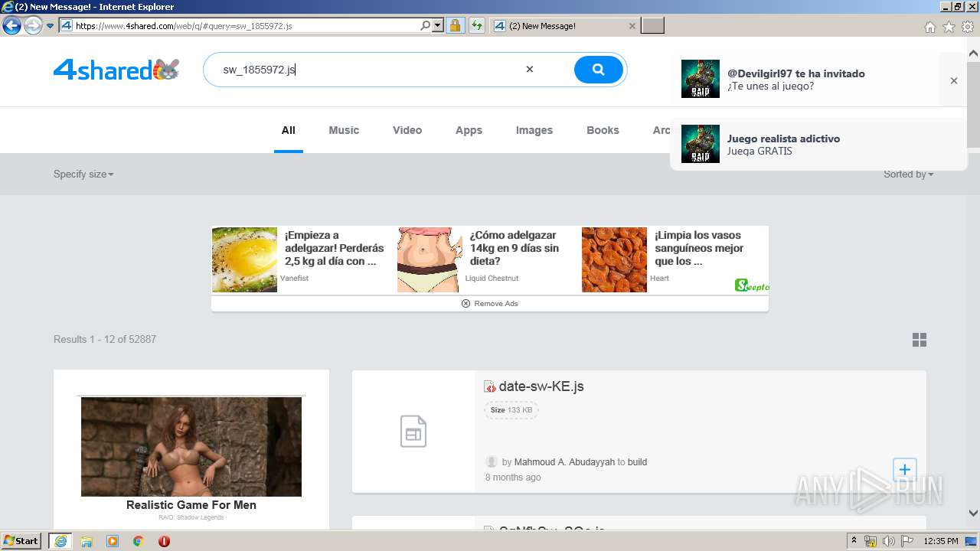Image resolution: width=980 pixels, height=551 pixels.
Task: Open the Windows Start button
Action: 21,541
